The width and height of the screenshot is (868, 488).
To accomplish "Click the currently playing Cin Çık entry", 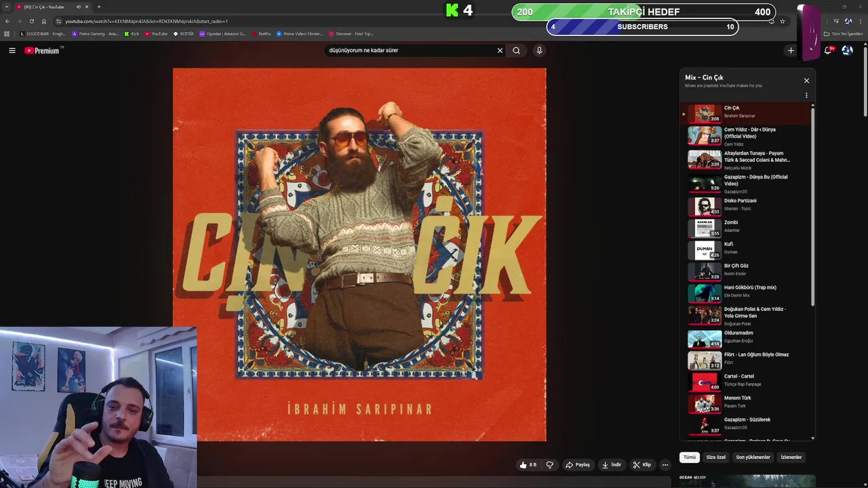I will 746,113.
